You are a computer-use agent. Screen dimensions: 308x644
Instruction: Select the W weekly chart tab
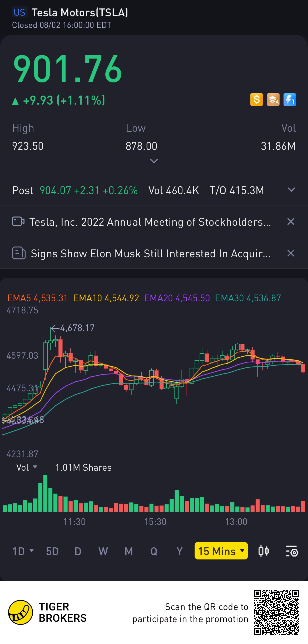[x=103, y=551]
